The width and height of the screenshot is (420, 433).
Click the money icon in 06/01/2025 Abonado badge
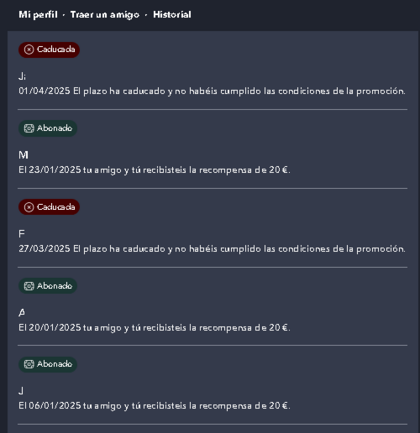click(29, 364)
